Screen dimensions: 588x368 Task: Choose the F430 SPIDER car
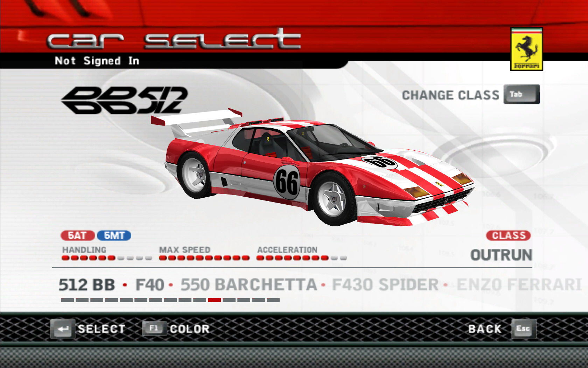pos(385,285)
